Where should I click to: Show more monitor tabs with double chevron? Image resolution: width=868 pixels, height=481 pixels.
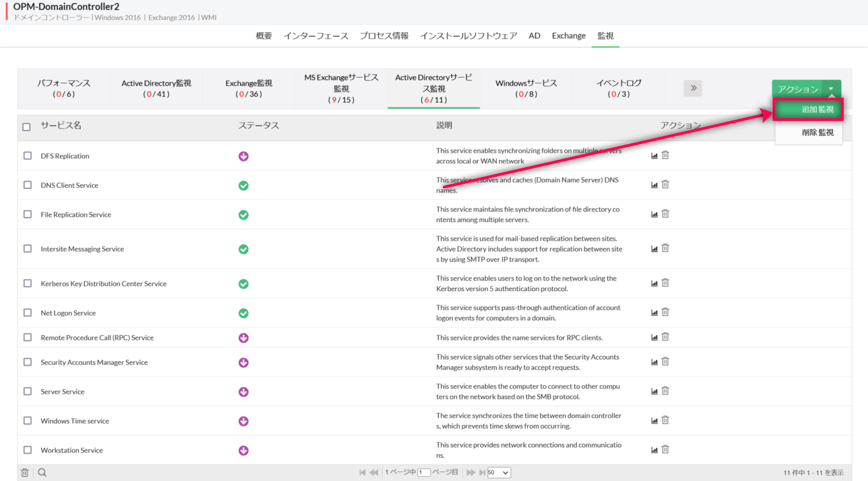[x=693, y=88]
